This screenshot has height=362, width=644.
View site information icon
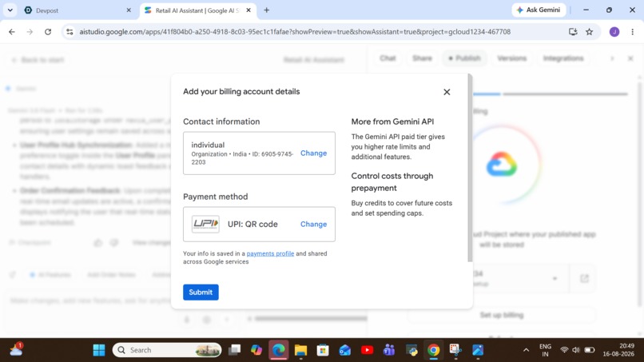(70, 32)
